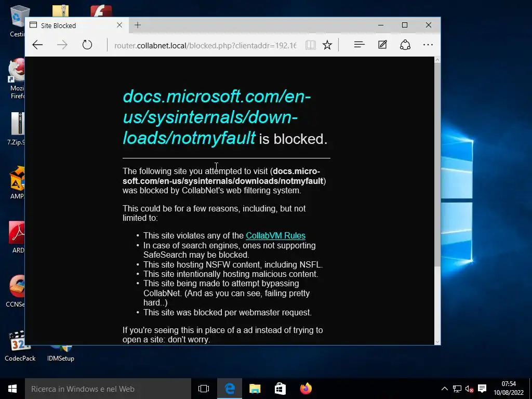The height and width of the screenshot is (399, 532).
Task: Select the Mozilla Firefox desktop shortcut
Action: (x=17, y=79)
